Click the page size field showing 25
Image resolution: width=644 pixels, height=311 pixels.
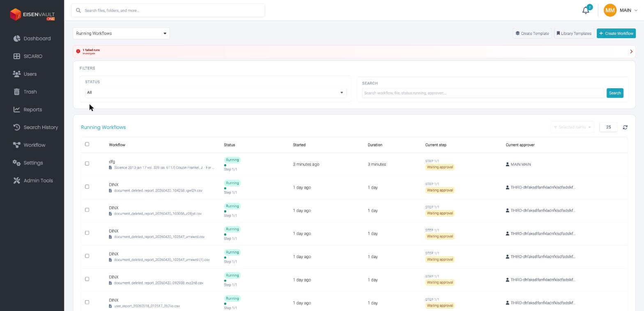pos(608,127)
